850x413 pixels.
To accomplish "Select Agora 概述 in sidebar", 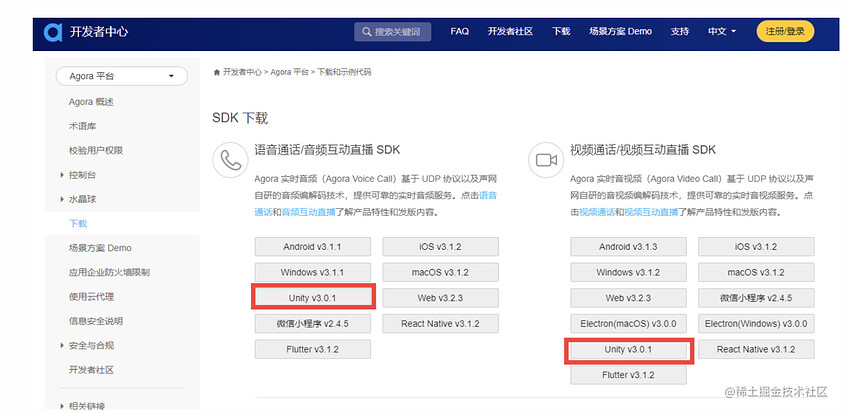I will (x=91, y=102).
